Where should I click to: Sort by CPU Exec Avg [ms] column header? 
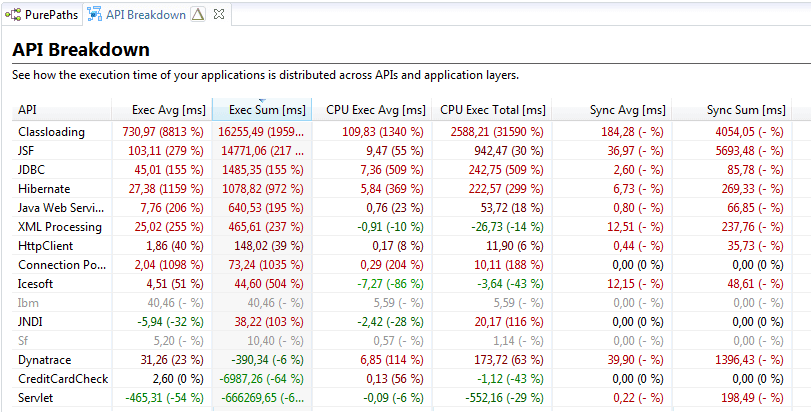tap(371, 110)
